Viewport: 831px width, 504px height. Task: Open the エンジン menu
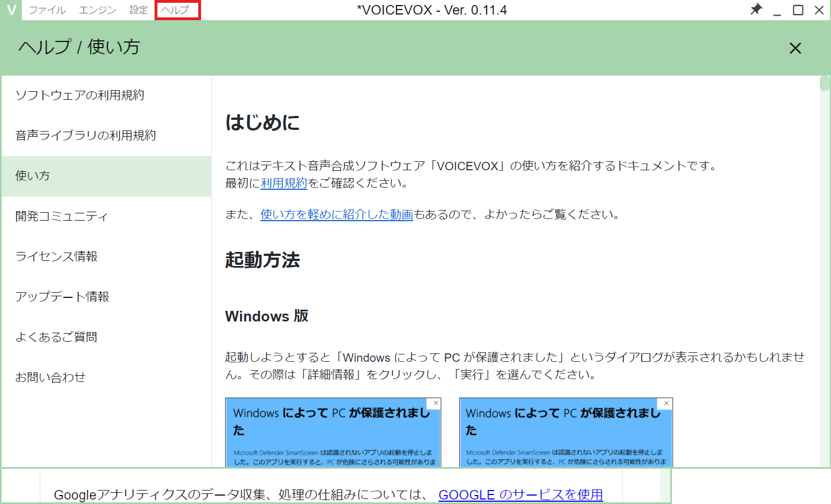pos(97,10)
